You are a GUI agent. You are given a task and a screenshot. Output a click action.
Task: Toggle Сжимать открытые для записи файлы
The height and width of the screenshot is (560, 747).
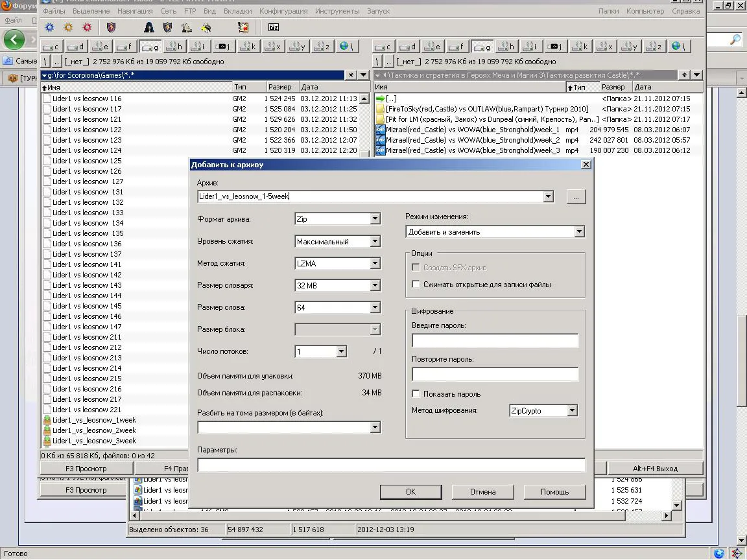(x=416, y=285)
